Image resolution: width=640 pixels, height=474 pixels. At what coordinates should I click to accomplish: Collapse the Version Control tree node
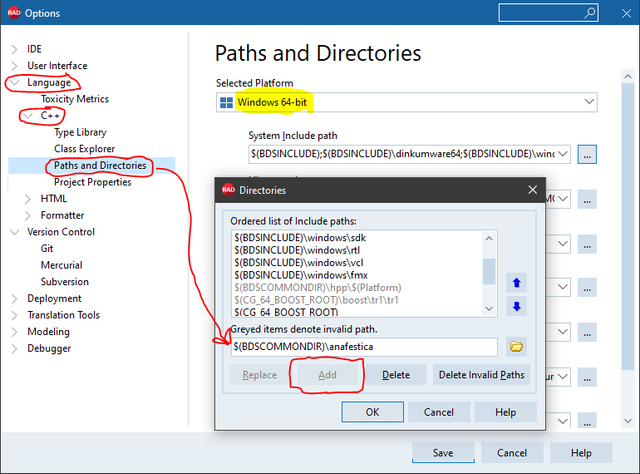pos(14,232)
